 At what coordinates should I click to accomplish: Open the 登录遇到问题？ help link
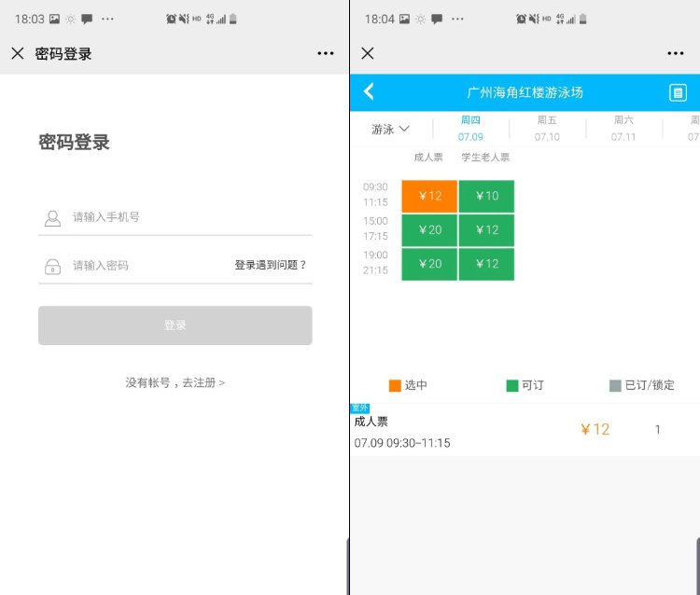point(271,266)
